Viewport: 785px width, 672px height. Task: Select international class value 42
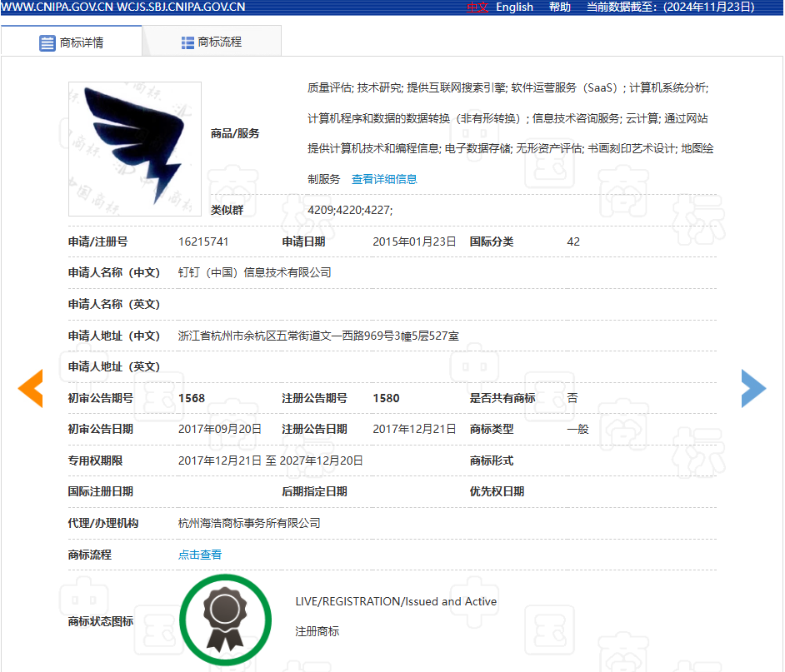tap(573, 241)
